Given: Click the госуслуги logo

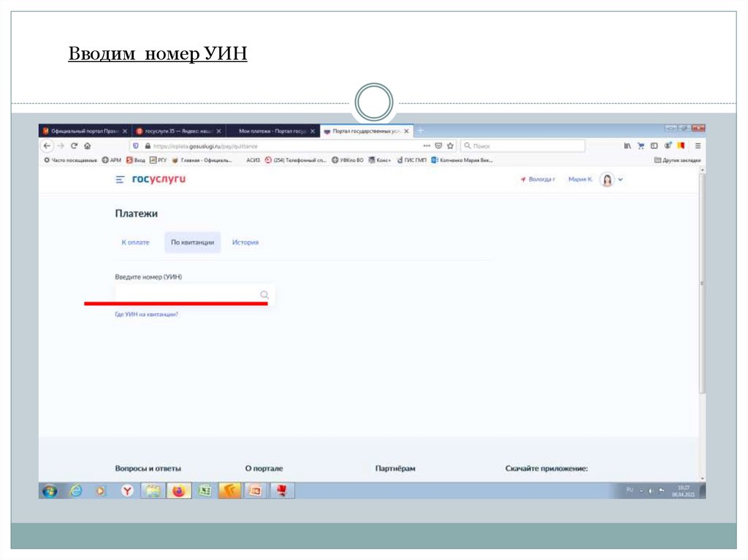Looking at the screenshot, I should 159,179.
